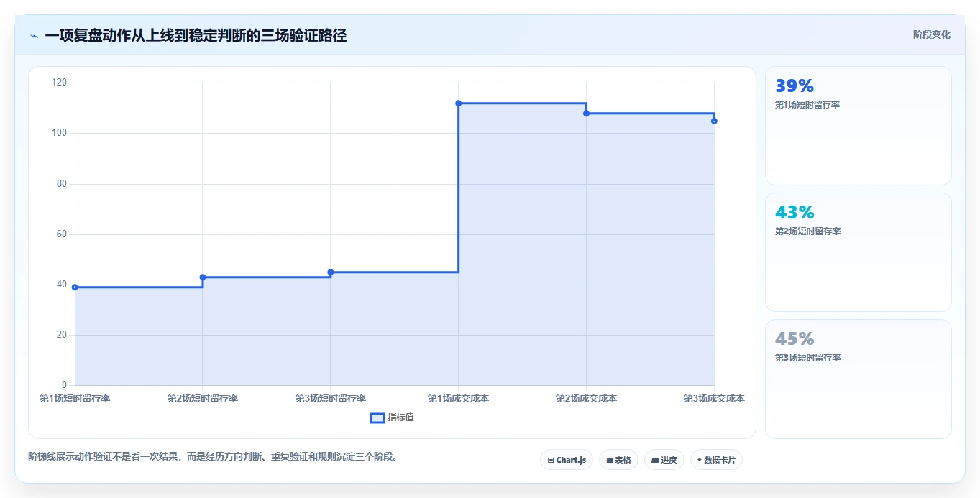Select the 第1场短时留存率 card label
Screen dimensions: 980x498
807,105
